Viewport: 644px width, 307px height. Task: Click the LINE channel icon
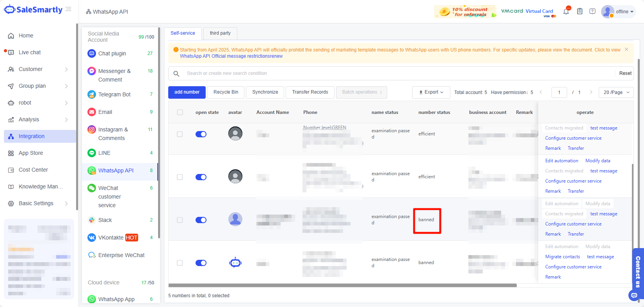(92, 153)
